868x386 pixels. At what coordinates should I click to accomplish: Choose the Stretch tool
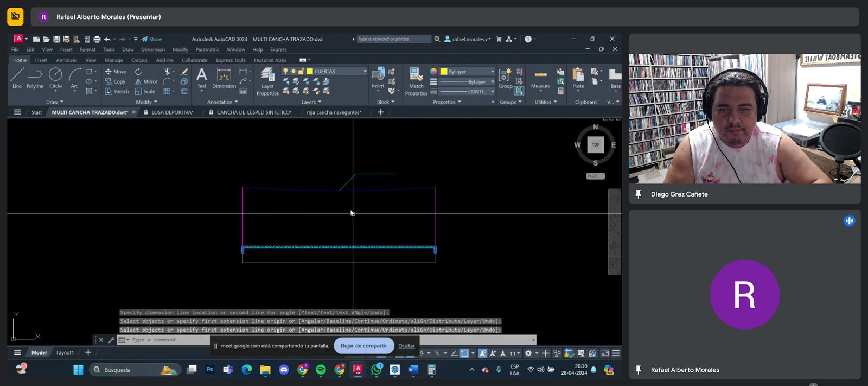[x=117, y=92]
